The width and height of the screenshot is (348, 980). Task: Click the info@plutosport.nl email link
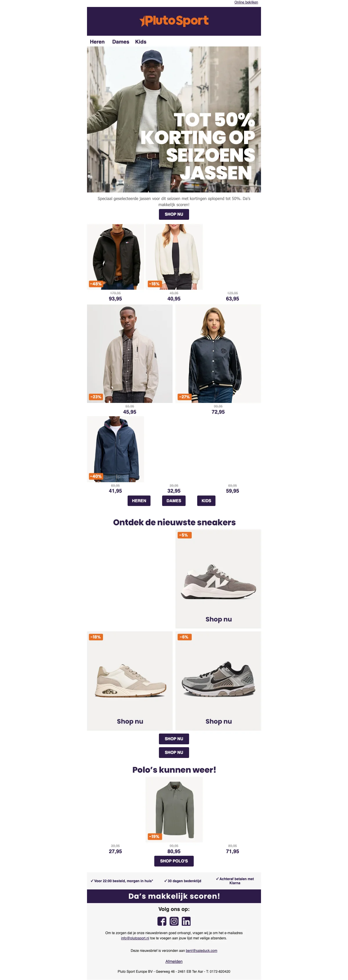[135, 938]
